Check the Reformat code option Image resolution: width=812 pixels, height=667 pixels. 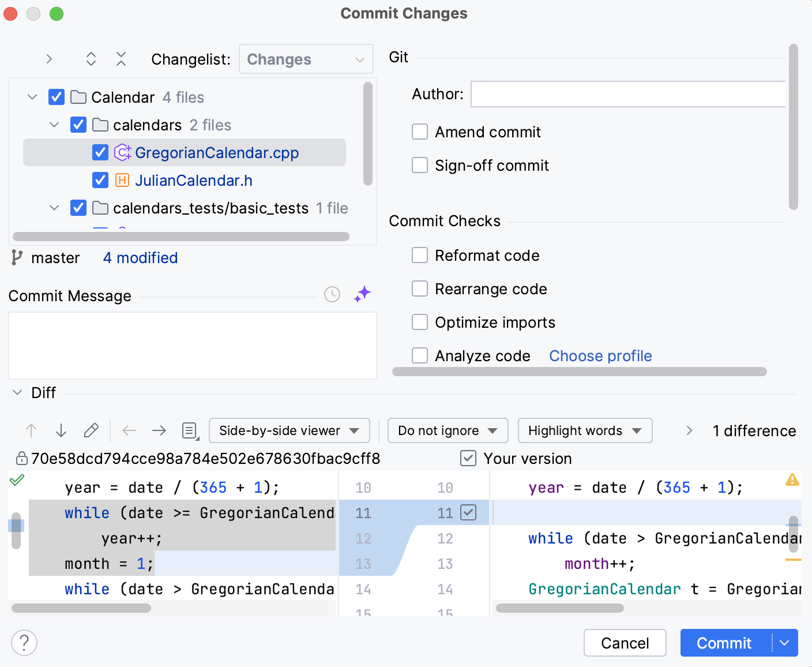coord(420,255)
